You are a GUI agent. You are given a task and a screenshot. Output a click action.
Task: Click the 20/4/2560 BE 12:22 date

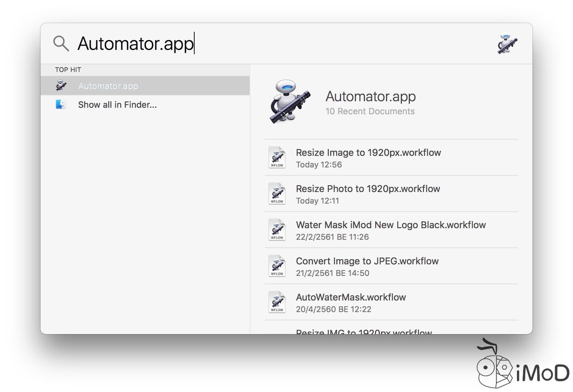click(334, 309)
